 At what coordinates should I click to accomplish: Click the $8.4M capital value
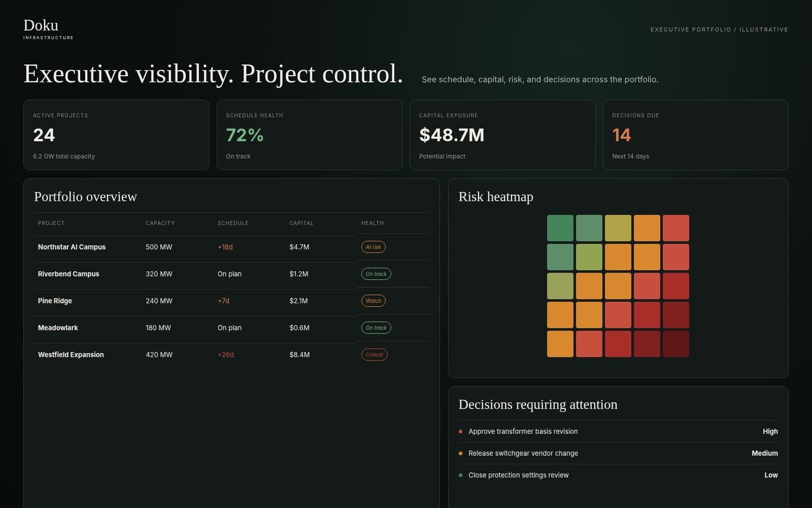299,355
